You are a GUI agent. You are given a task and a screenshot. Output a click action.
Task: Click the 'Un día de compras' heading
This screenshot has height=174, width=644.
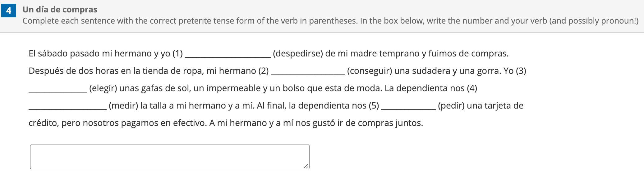coord(60,10)
